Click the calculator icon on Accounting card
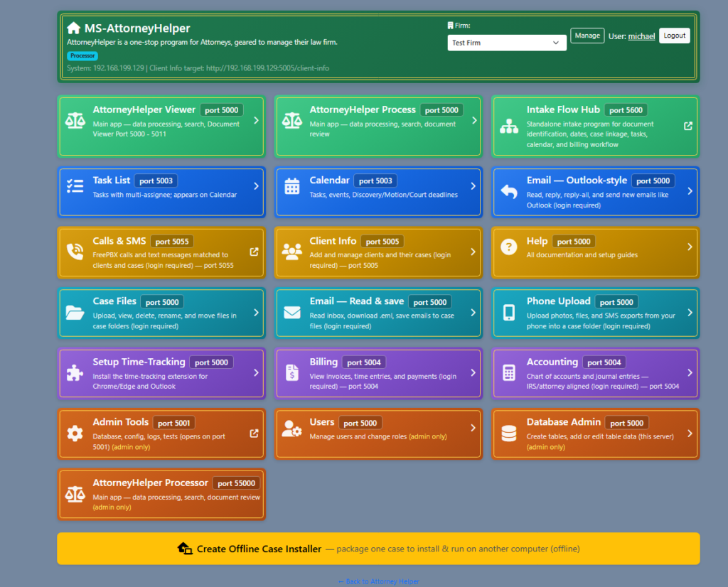728x587 pixels. (x=509, y=372)
